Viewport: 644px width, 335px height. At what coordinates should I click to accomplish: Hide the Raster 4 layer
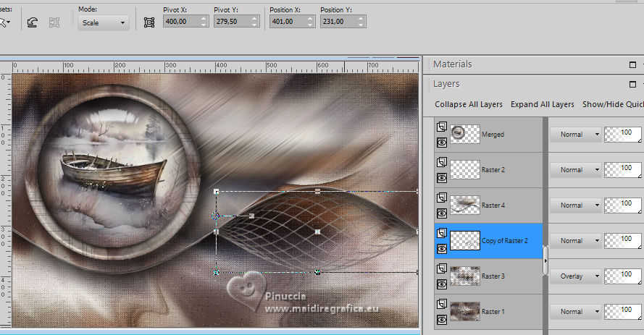pyautogui.click(x=442, y=213)
